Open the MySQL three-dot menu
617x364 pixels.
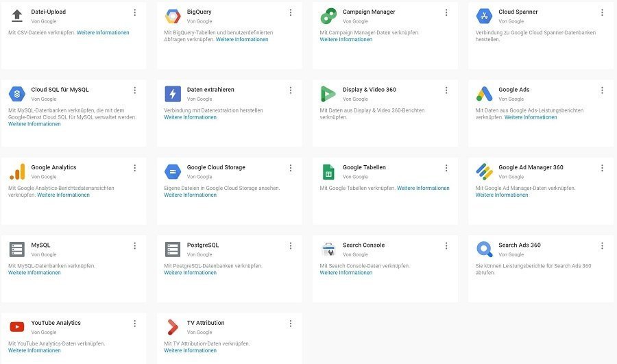point(134,246)
